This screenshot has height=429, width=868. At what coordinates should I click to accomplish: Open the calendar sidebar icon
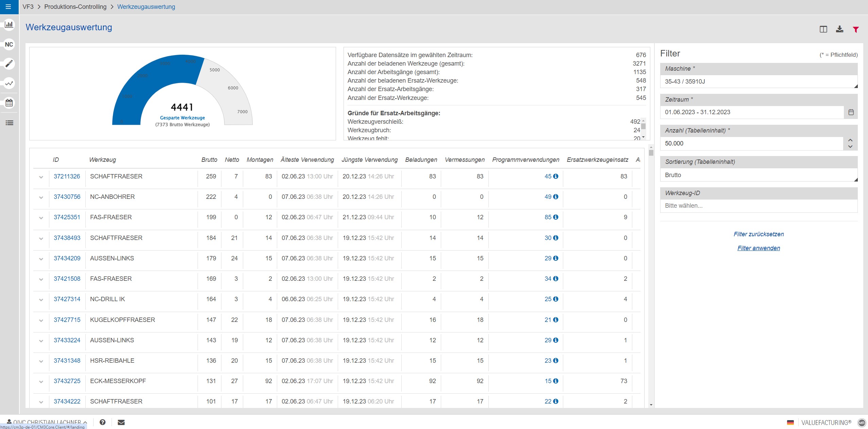pos(9,103)
